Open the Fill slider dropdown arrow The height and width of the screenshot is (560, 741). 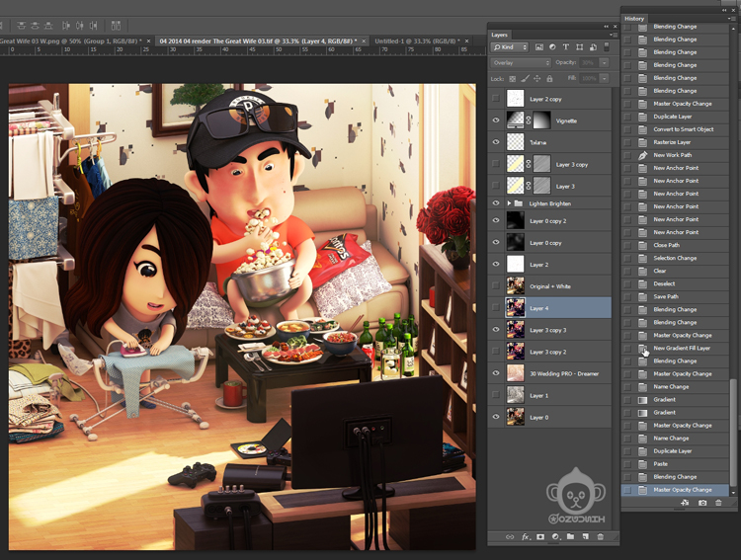pyautogui.click(x=604, y=78)
